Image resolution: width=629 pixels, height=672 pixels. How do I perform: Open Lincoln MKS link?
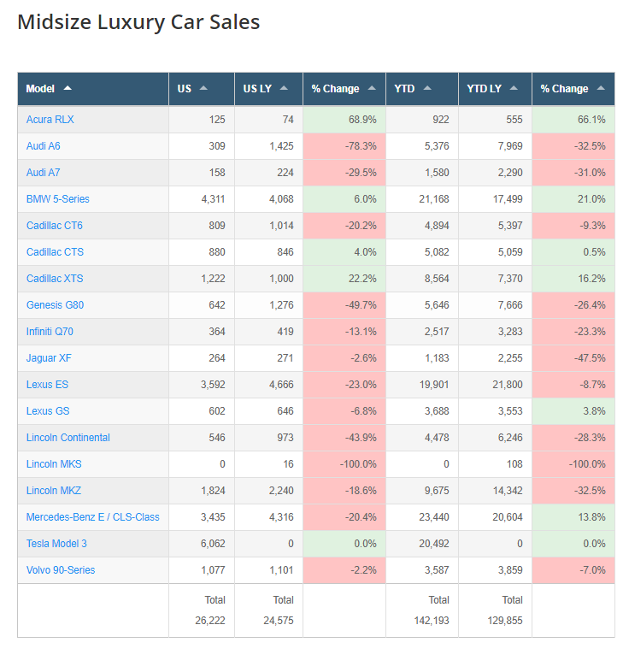[54, 464]
